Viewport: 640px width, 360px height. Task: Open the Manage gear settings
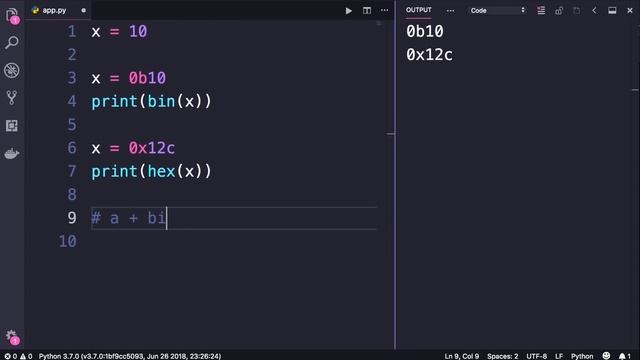coord(12,336)
